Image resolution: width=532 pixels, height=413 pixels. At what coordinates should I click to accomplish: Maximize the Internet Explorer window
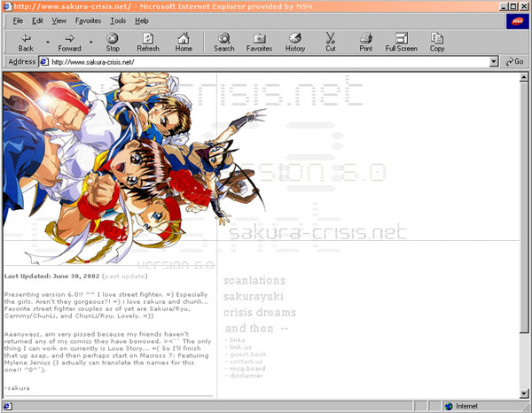coord(513,6)
